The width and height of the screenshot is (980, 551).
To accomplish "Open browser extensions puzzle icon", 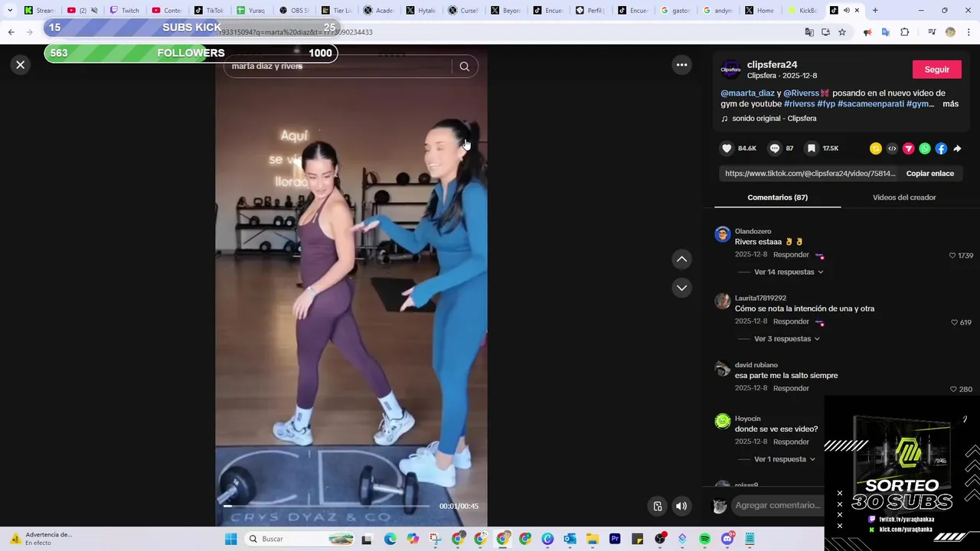I will click(904, 32).
